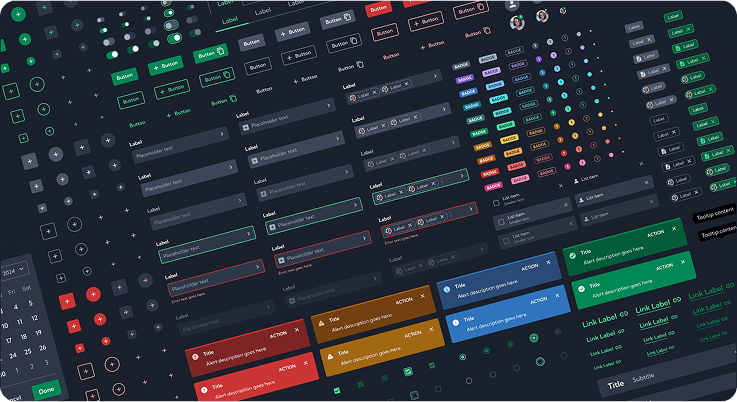Select date 12 in the calendar
This screenshot has height=402, width=737.
coord(34,318)
